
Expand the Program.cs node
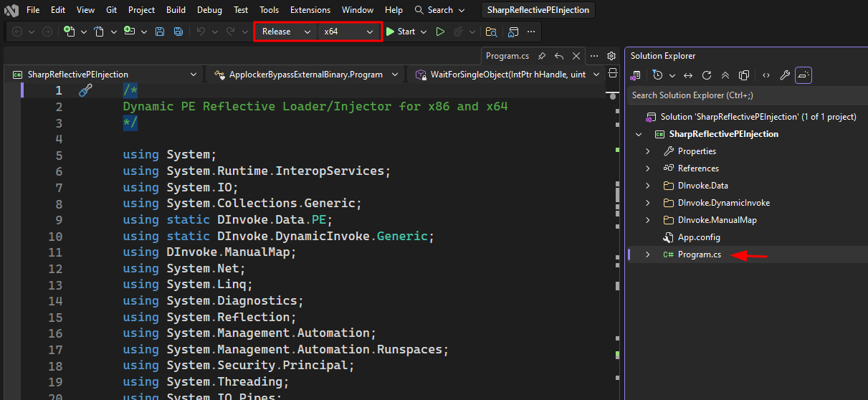point(648,254)
